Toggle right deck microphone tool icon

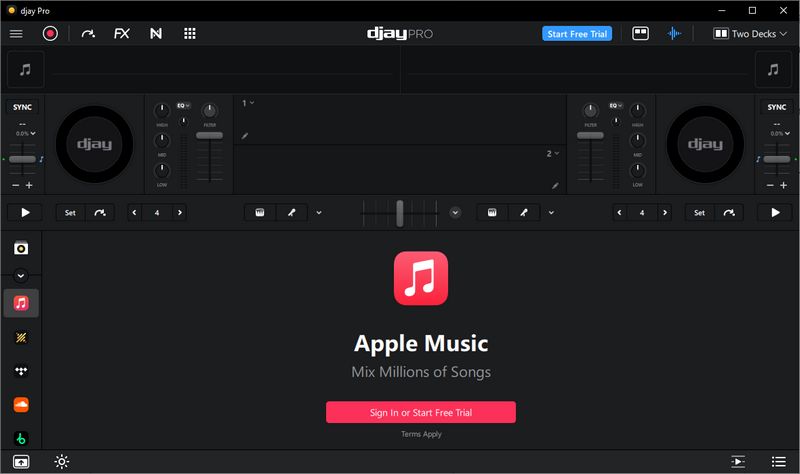point(523,213)
